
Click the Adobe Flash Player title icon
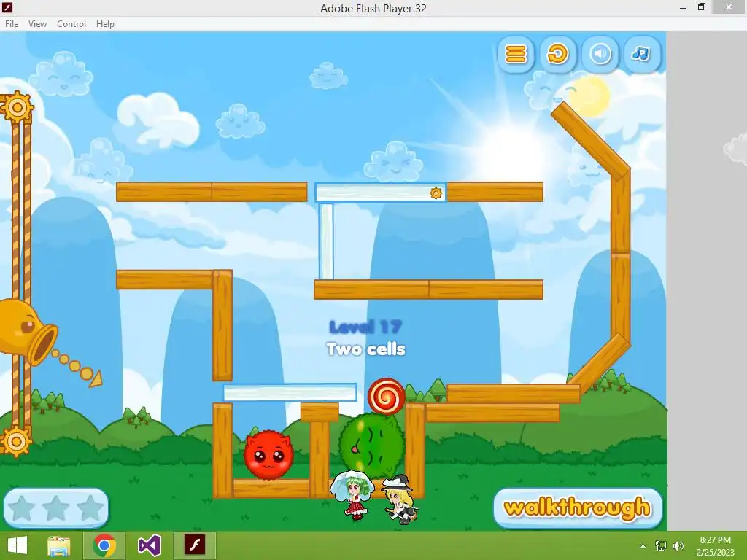7,7
